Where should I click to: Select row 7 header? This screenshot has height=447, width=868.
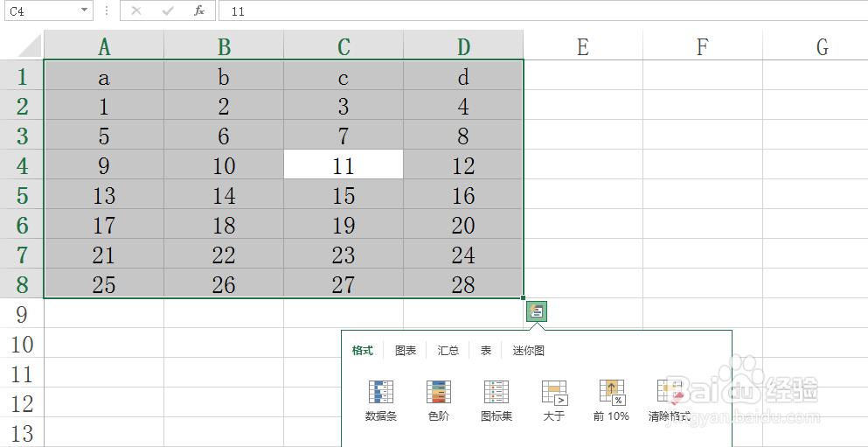pyautogui.click(x=22, y=255)
